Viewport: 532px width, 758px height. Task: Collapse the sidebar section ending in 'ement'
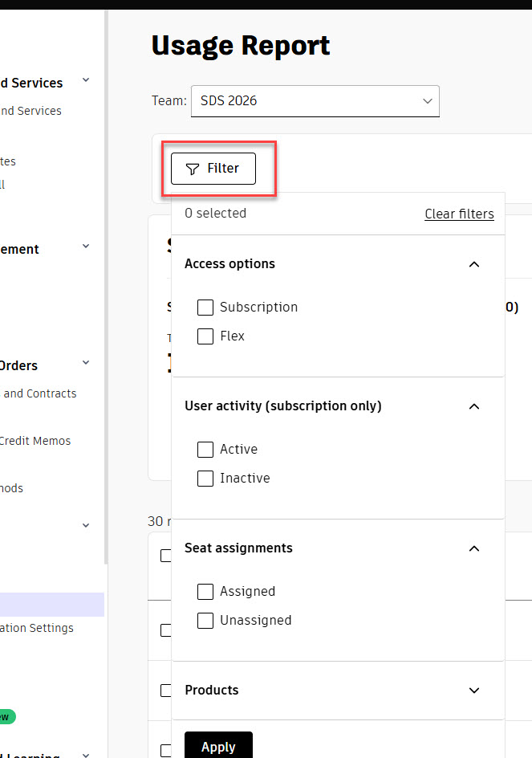86,246
